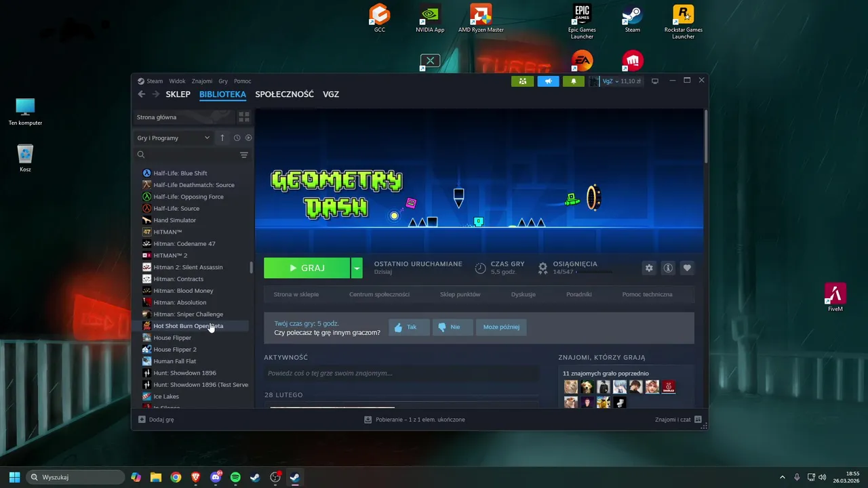Open the library advanced filter icon
The width and height of the screenshot is (868, 488).
244,155
